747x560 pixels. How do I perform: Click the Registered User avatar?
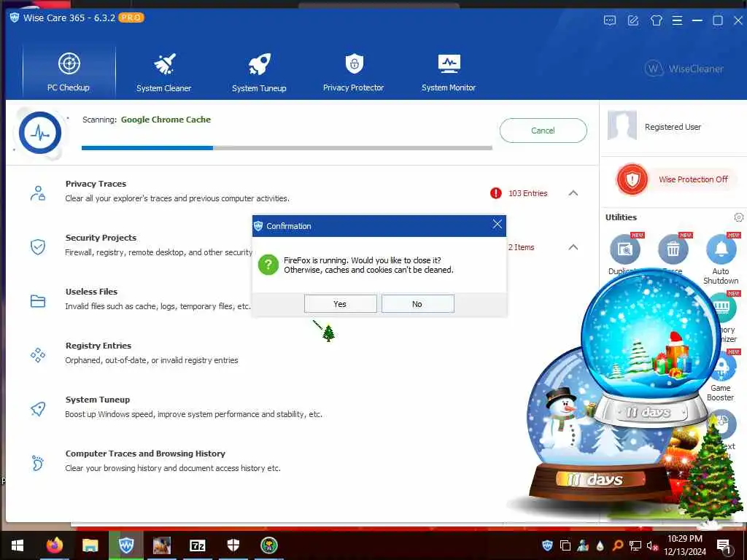(622, 125)
